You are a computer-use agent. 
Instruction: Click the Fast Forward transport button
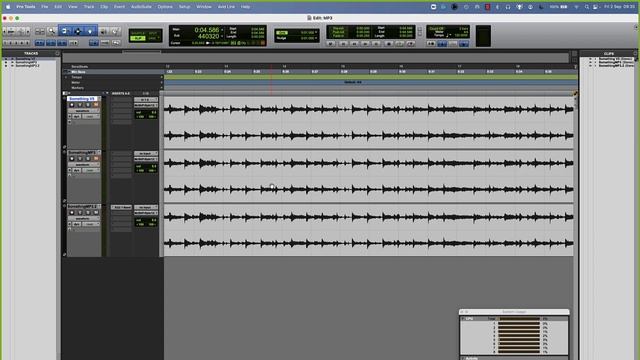tap(365, 44)
